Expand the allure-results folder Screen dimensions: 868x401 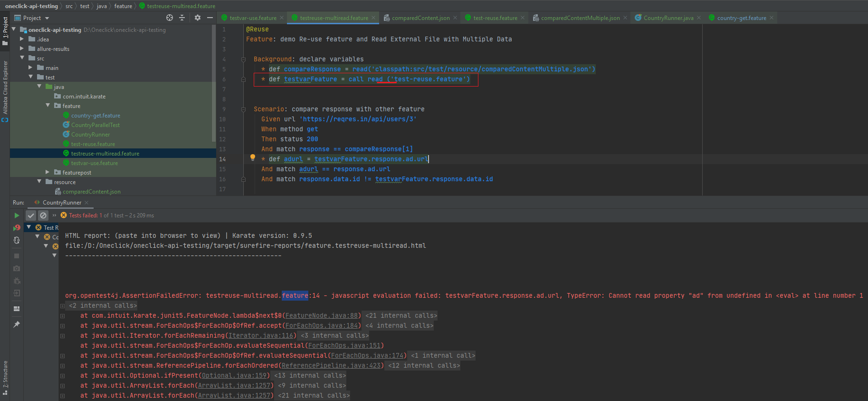click(22, 49)
